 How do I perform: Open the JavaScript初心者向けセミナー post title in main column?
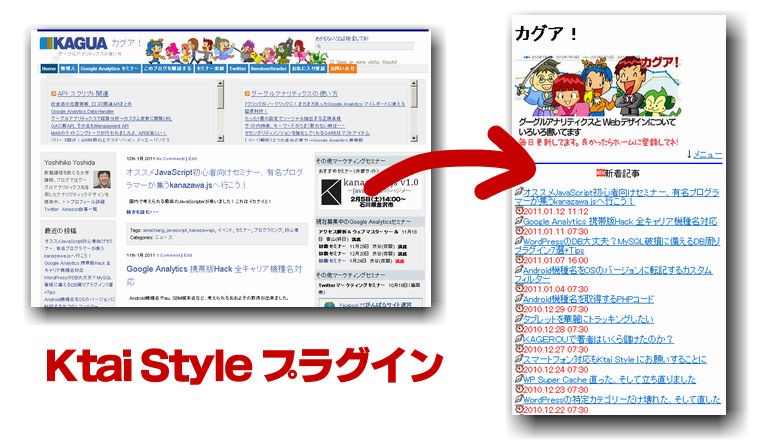[x=214, y=178]
